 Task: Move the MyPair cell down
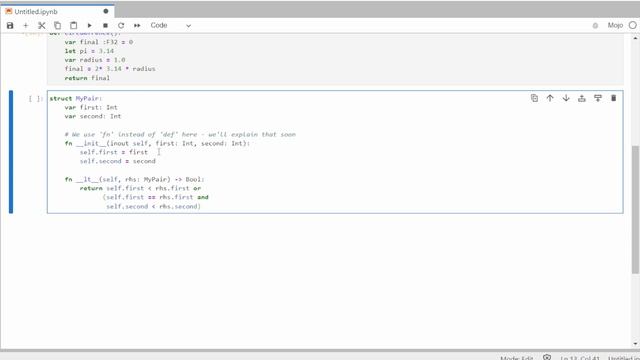566,98
